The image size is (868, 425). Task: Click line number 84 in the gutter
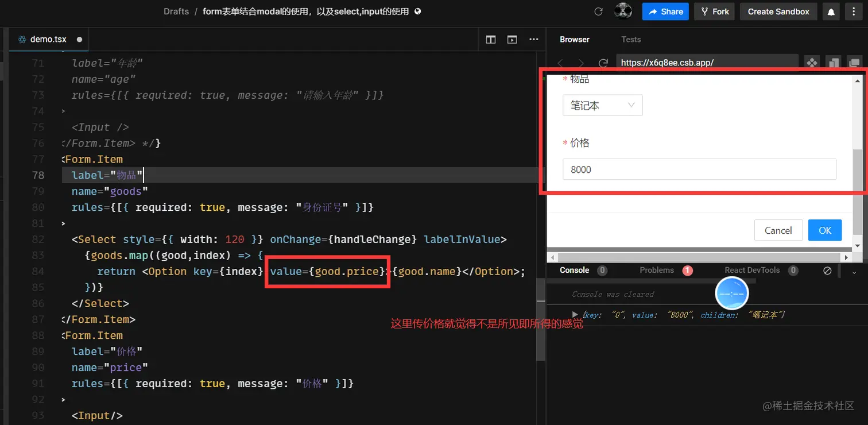coord(38,272)
